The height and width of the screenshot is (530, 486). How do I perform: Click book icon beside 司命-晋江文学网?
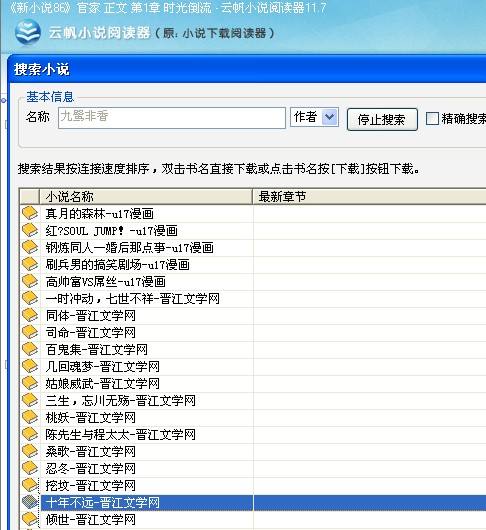(x=30, y=332)
